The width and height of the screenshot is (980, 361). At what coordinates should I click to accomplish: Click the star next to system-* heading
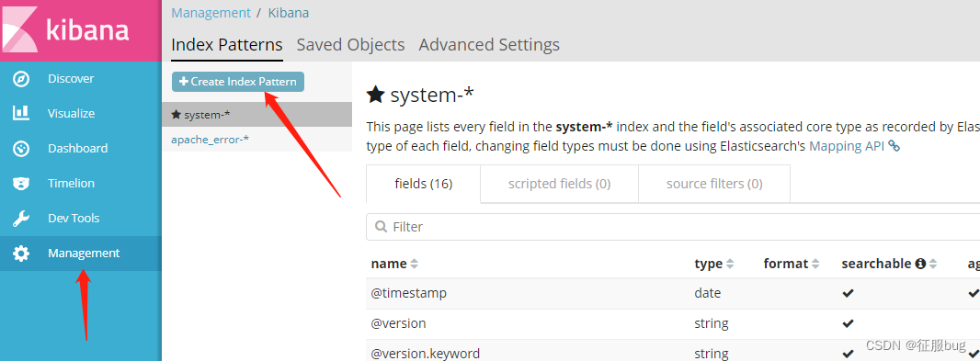(375, 95)
